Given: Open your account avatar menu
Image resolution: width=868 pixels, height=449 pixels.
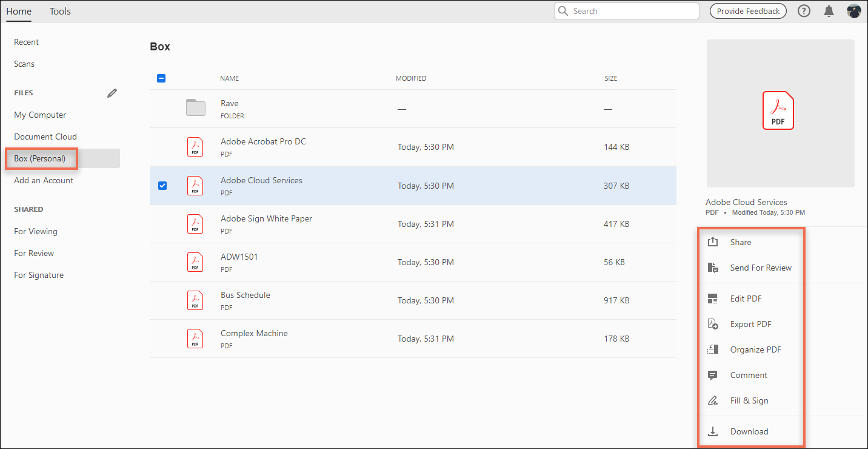Looking at the screenshot, I should pyautogui.click(x=853, y=10).
